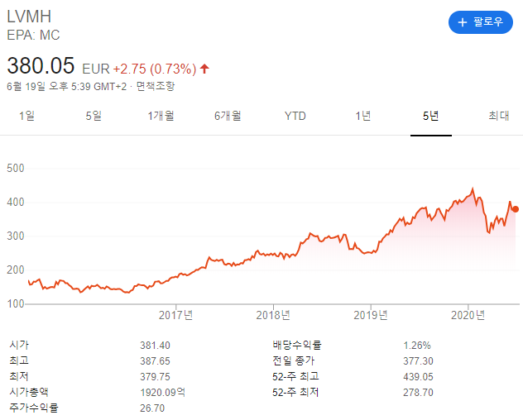Viewport: 523px width, 420px height.
Task: Click the 시가총액 label
Action: 29,392
